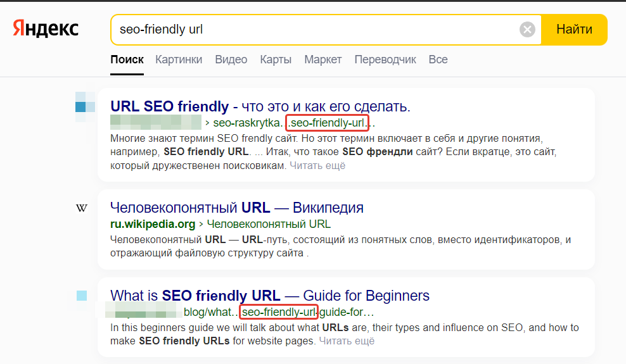Switch to the Переводчик tab
This screenshot has height=364, width=626.
click(x=385, y=60)
